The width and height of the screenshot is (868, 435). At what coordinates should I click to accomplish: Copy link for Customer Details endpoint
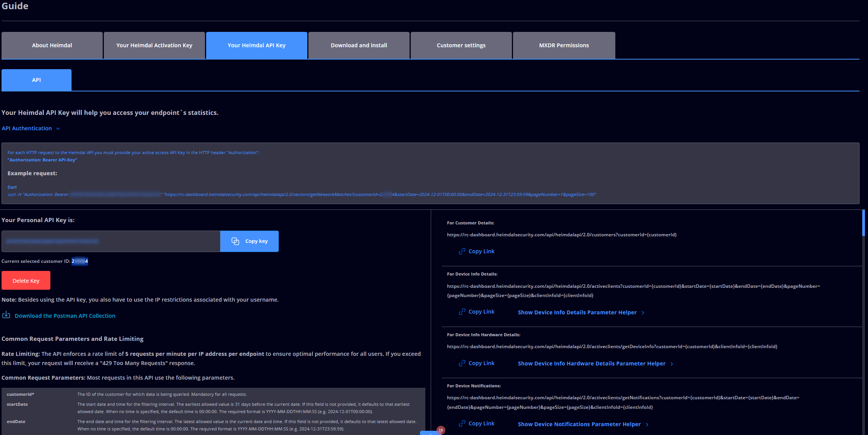(476, 251)
